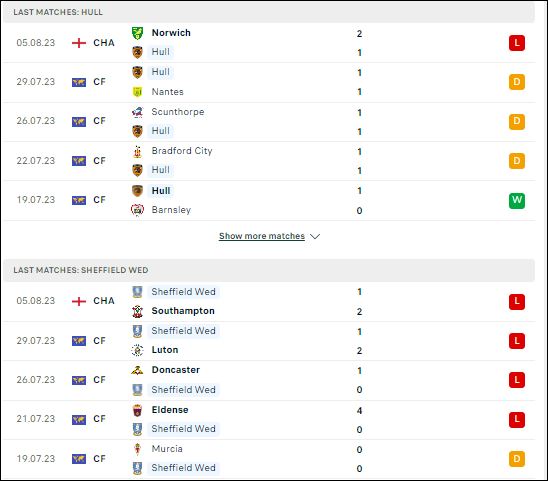Click the Murcia club crest icon
The height and width of the screenshot is (481, 548).
pyautogui.click(x=137, y=449)
